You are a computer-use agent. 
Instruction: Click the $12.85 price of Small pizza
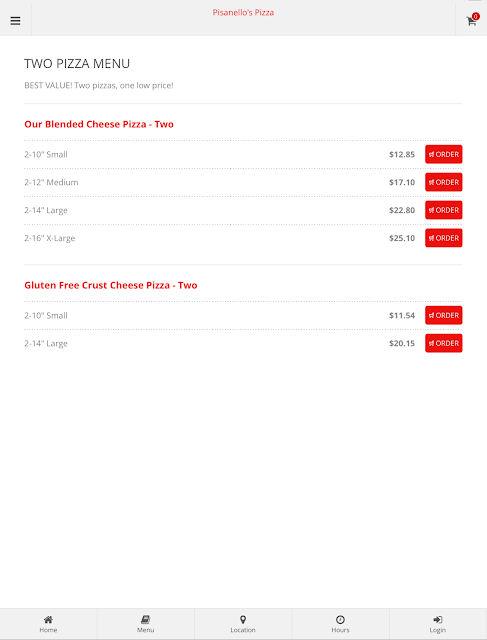[402, 154]
